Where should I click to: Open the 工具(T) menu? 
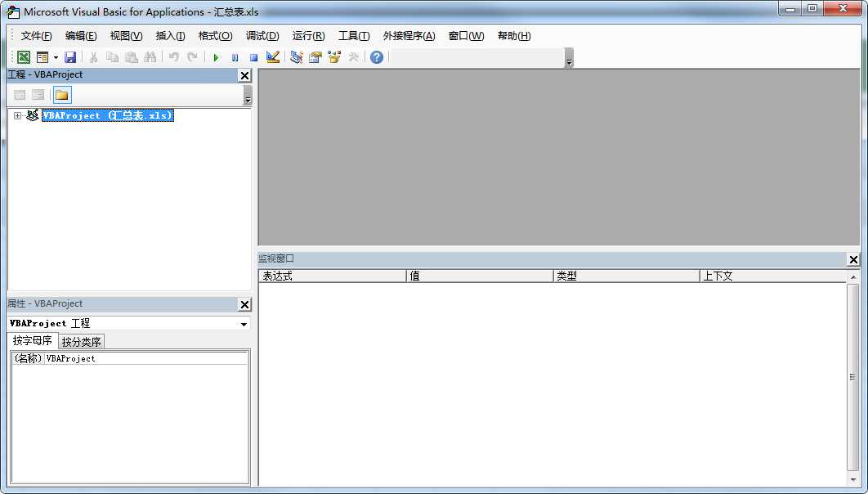point(354,36)
